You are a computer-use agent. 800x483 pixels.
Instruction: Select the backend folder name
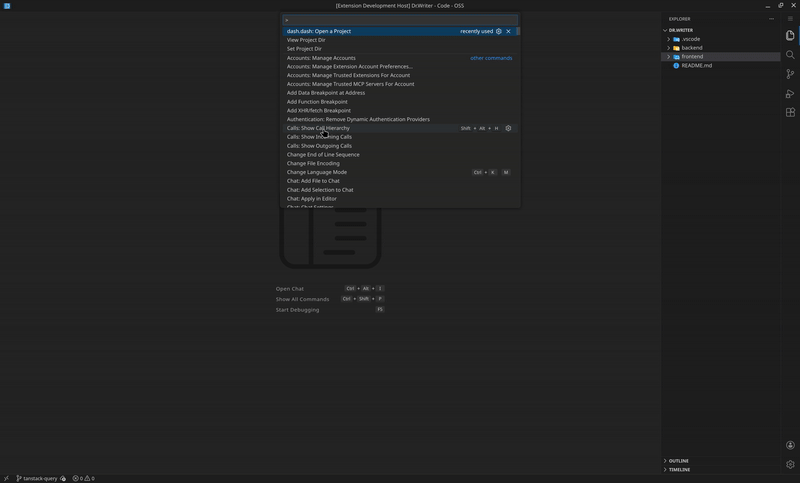pyautogui.click(x=692, y=48)
